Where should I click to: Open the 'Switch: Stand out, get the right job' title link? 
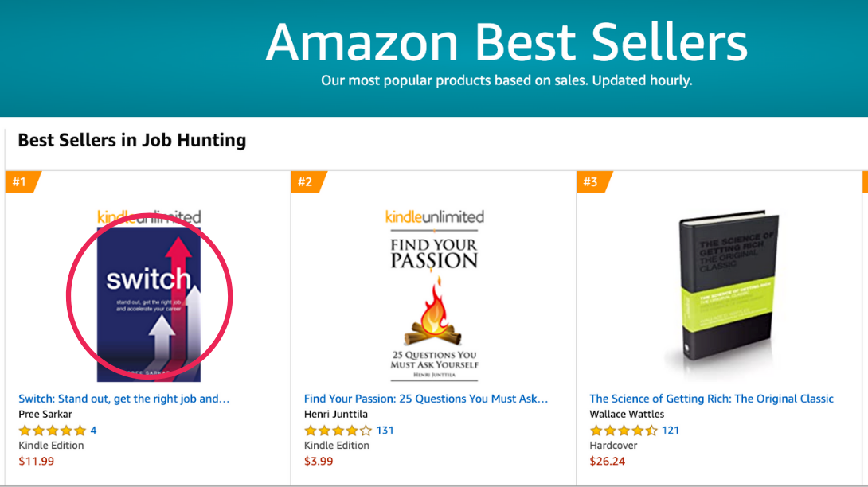point(124,399)
